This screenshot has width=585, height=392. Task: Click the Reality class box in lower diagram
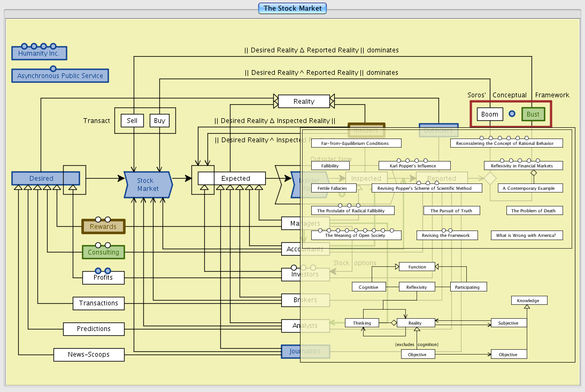pos(415,323)
